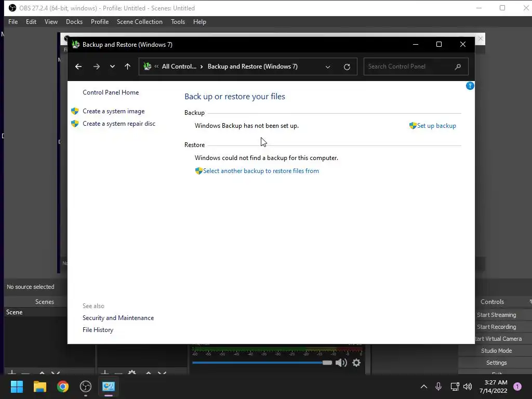Image resolution: width=532 pixels, height=399 pixels.
Task: Click Controls dock header in OBS
Action: point(493,302)
